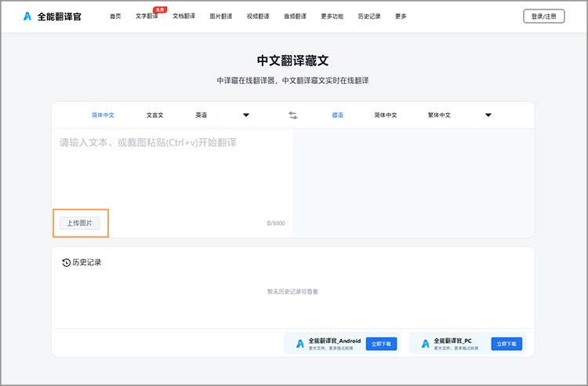Expand the source language dropdown arrow
Screen dimensions: 588x386
click(245, 115)
